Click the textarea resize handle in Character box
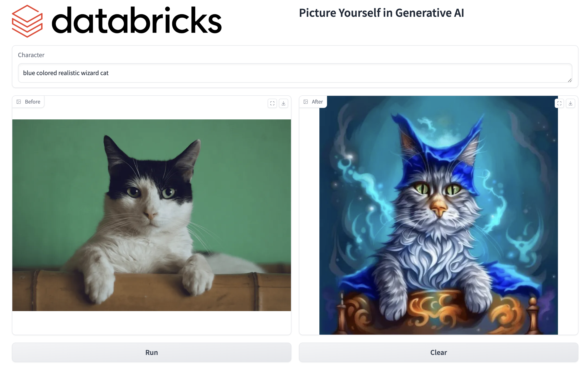Viewport: 588px width, 368px height. [570, 80]
